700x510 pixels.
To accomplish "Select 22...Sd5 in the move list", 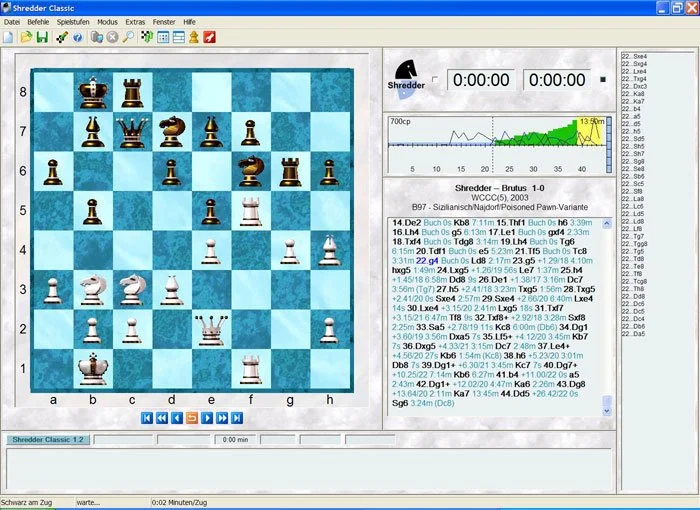I will click(633, 139).
